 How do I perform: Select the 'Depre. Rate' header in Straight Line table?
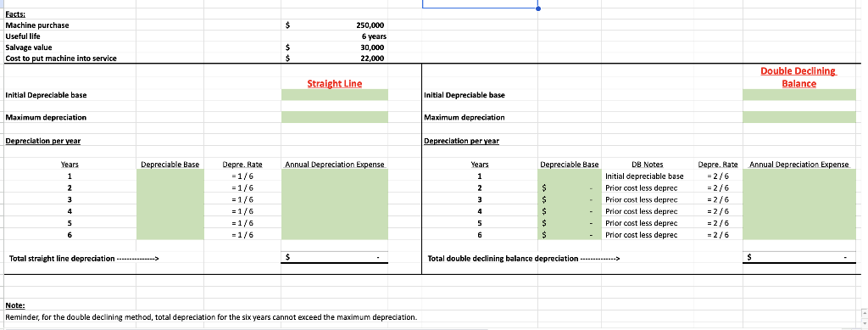(x=242, y=165)
